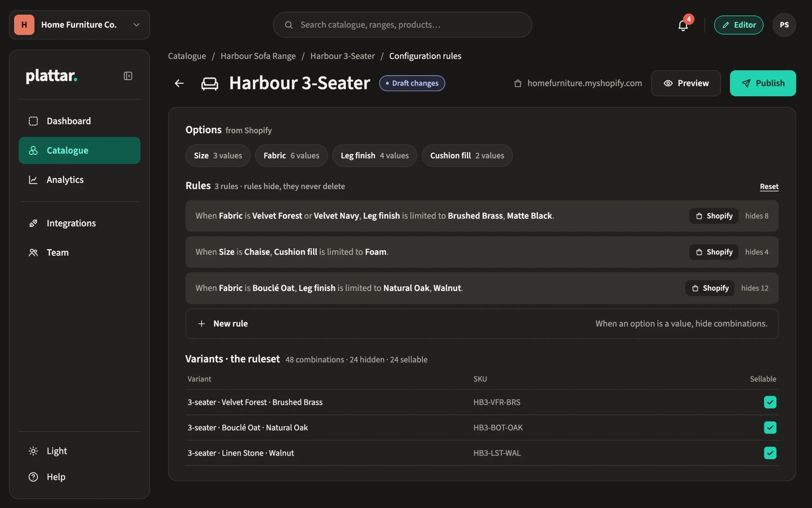This screenshot has width=812, height=508.
Task: Click the Publish button
Action: coord(762,83)
